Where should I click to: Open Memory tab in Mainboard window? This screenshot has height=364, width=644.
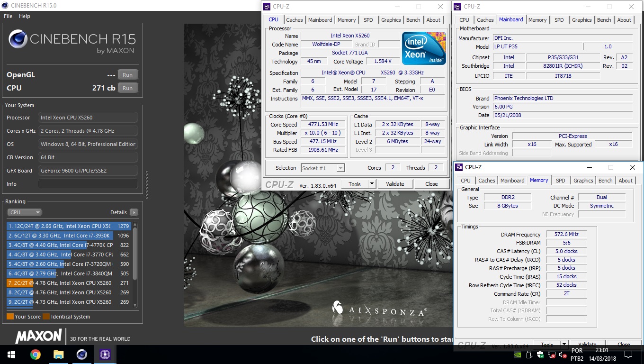(537, 20)
